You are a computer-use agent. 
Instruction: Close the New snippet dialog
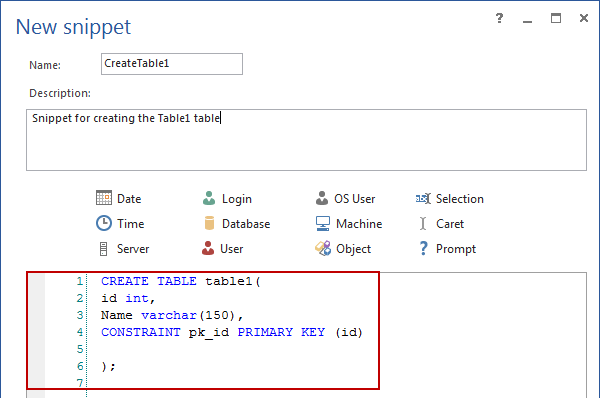(584, 18)
